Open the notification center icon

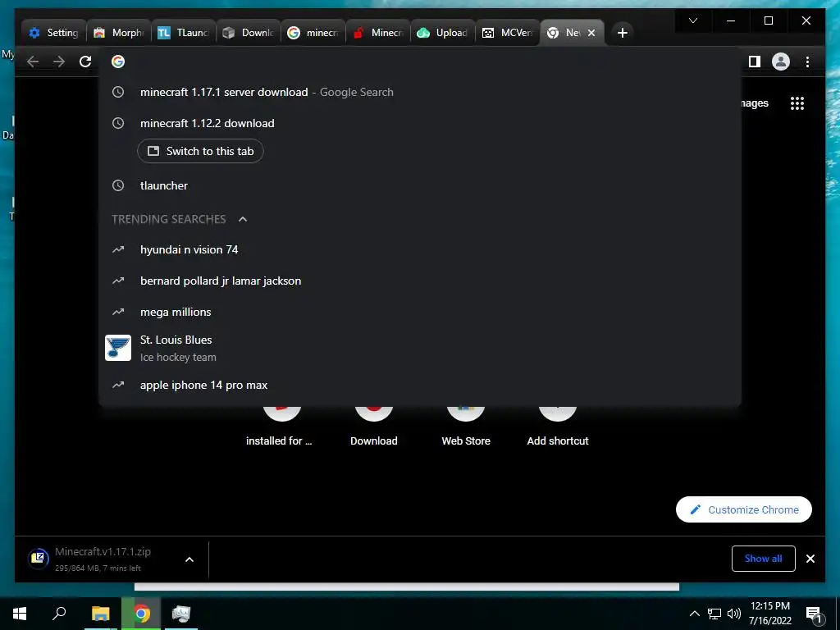click(x=815, y=614)
